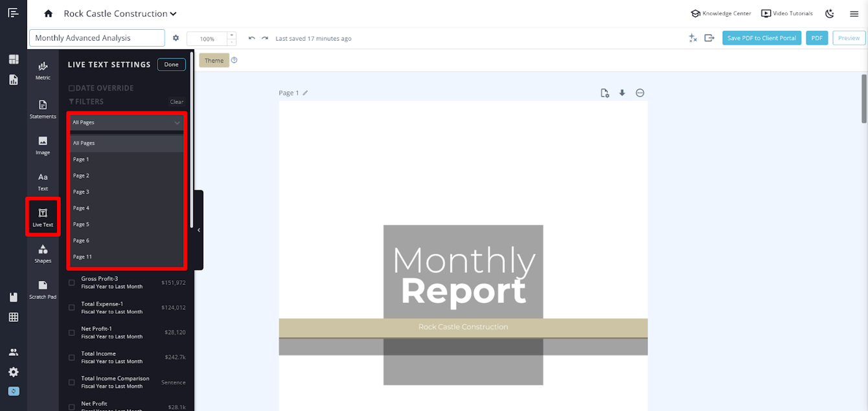This screenshot has height=411, width=868.
Task: Click the Preview button
Action: (x=849, y=38)
